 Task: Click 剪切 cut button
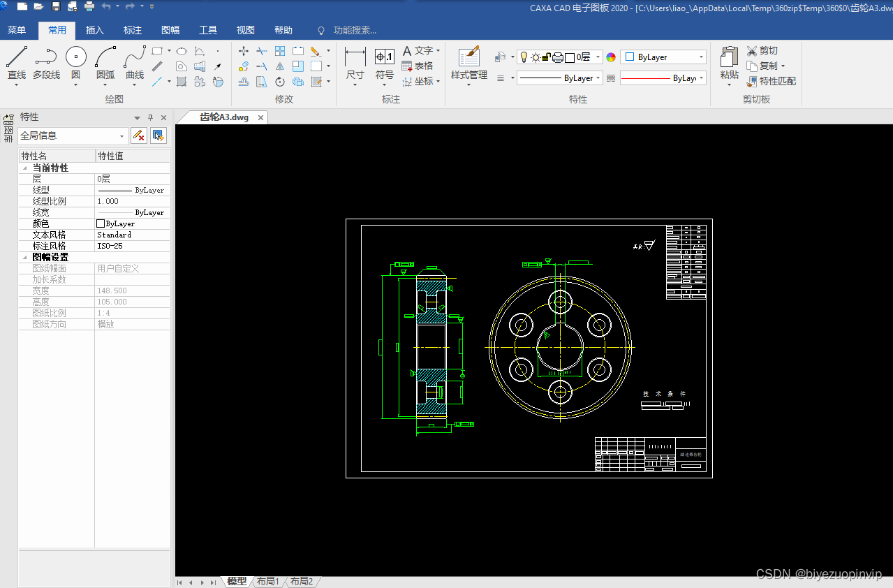pos(762,51)
